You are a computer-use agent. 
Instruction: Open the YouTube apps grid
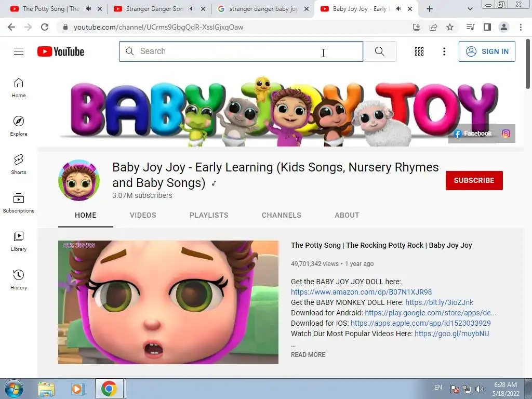[419, 51]
